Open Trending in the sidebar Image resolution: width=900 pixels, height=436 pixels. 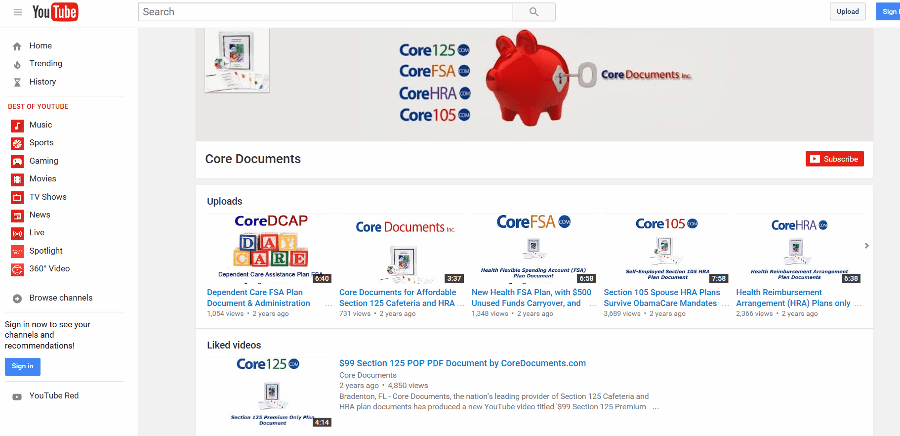coord(46,64)
